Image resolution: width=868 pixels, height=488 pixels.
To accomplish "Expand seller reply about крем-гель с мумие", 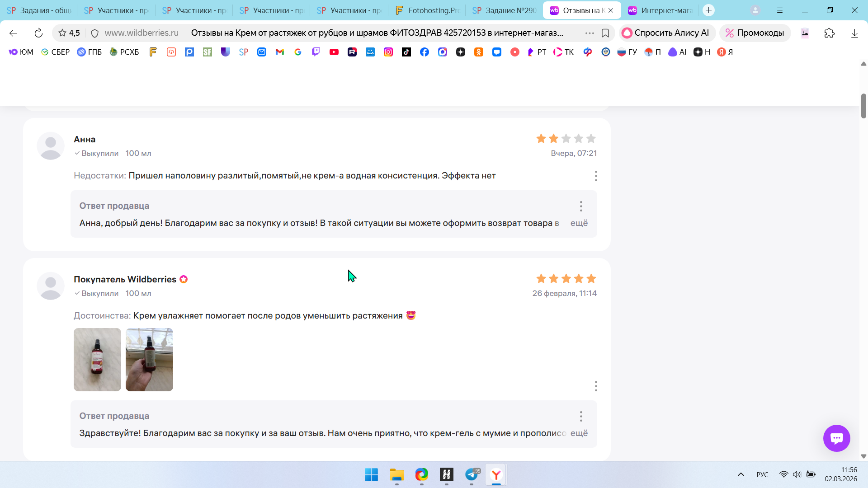I will click(579, 433).
